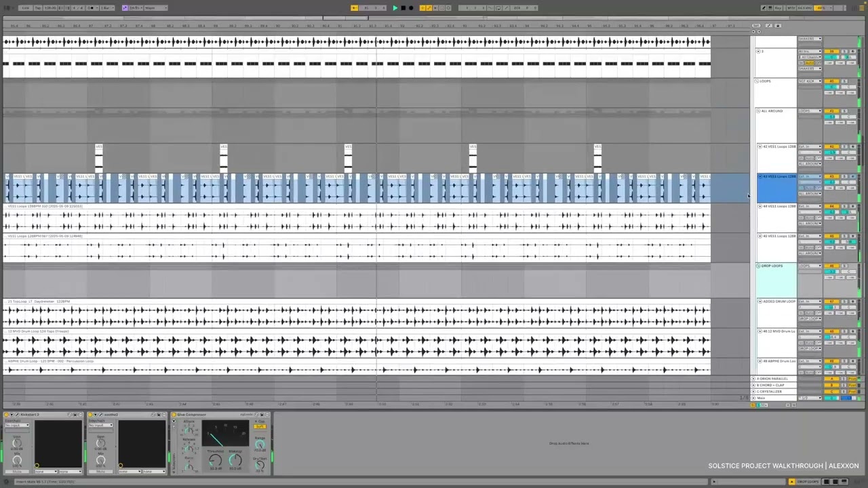Open soothe2 plugin wrench editor
This screenshot has width=868, height=488.
tap(100, 415)
